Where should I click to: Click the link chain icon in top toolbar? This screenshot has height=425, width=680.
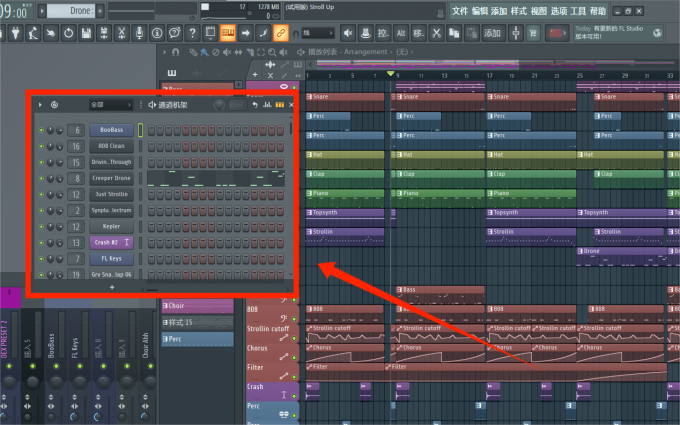pos(281,33)
